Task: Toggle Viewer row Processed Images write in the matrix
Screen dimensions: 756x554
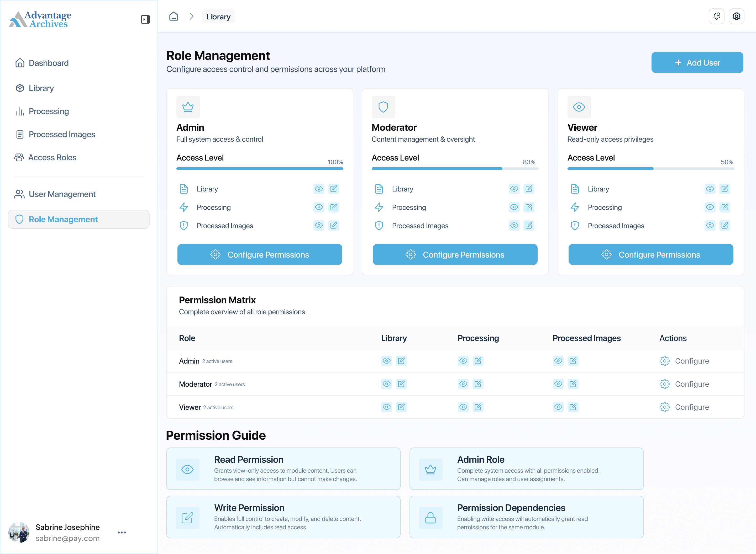Action: [x=573, y=407]
